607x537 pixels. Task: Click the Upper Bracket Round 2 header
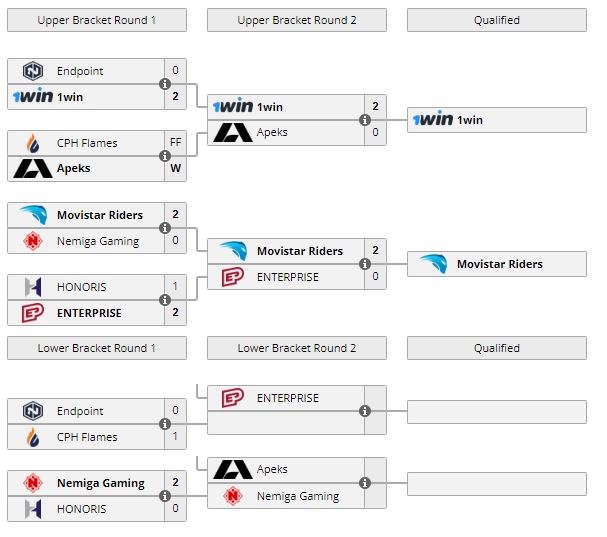[297, 20]
